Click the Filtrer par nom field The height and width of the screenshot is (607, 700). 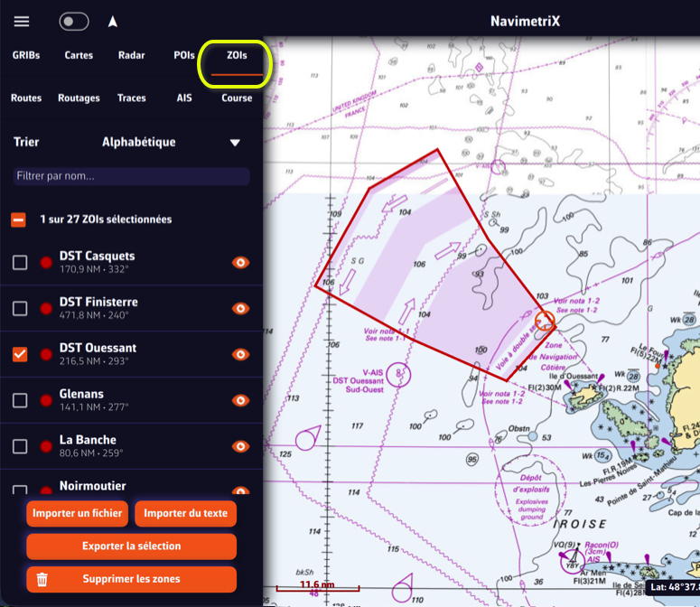click(x=131, y=176)
